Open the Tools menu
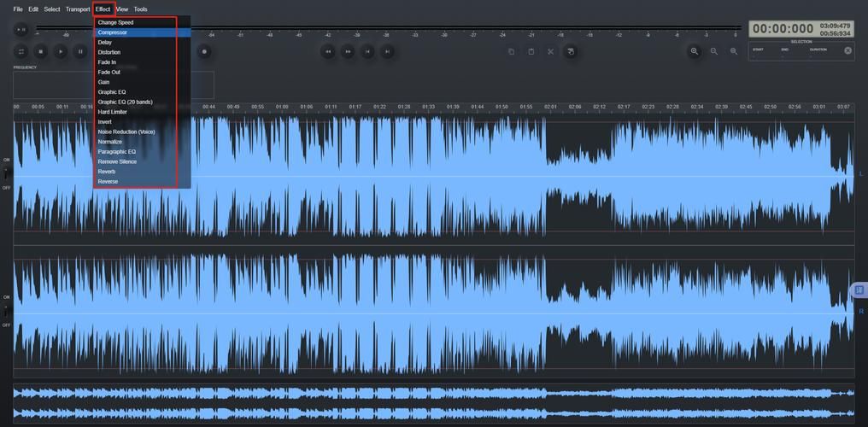 (x=140, y=9)
